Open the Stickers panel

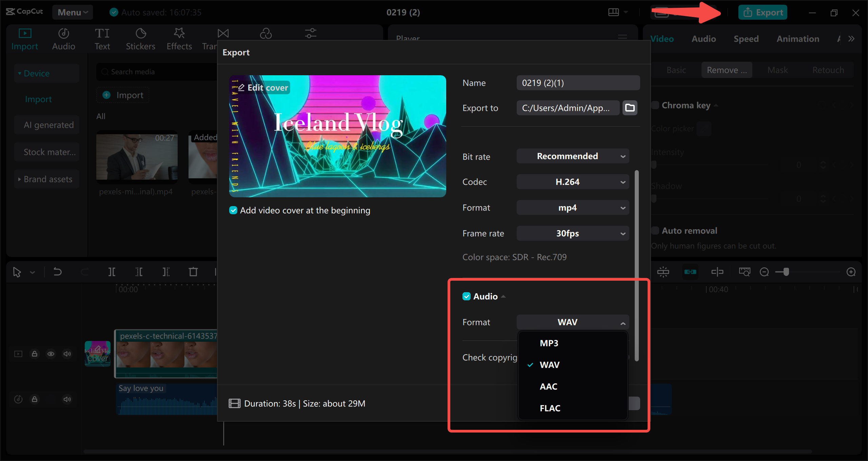coord(140,38)
